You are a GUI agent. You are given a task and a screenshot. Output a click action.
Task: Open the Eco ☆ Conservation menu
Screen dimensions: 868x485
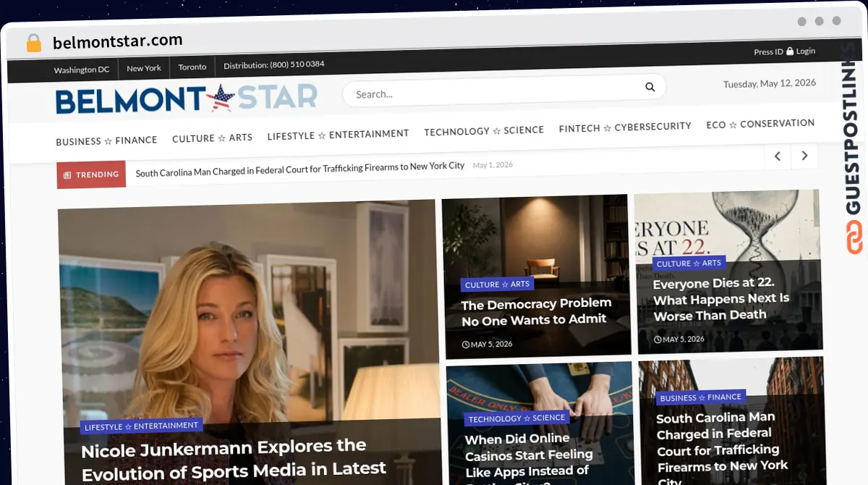click(x=760, y=124)
